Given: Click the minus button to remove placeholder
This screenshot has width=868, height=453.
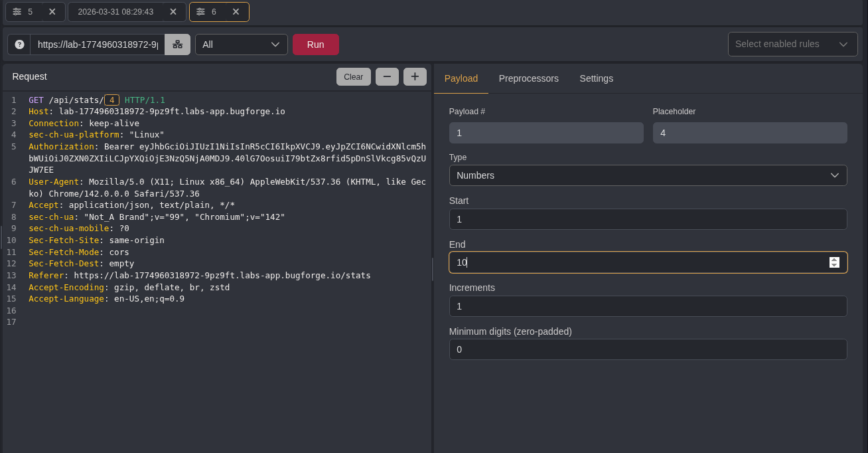Looking at the screenshot, I should [x=387, y=76].
